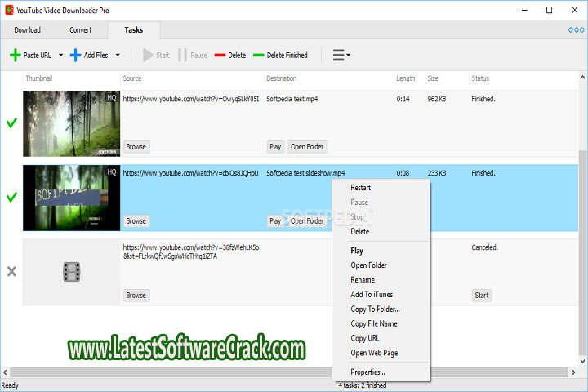The width and height of the screenshot is (588, 392).
Task: Click the three-dots icon at top right
Action: (576, 30)
